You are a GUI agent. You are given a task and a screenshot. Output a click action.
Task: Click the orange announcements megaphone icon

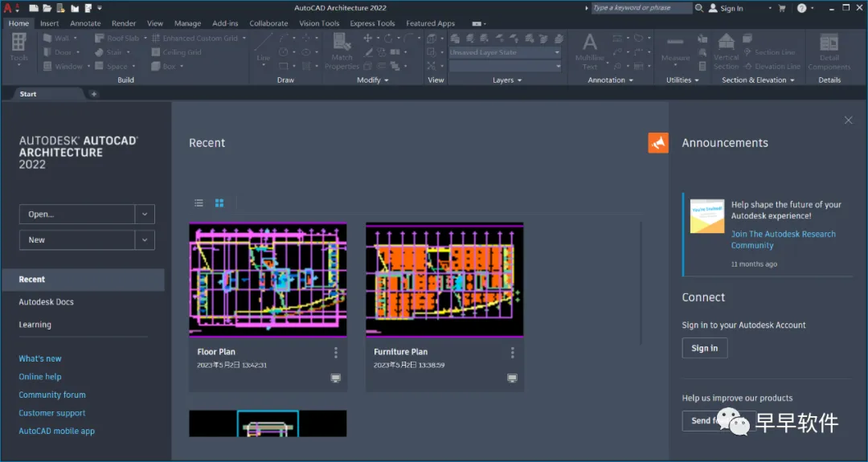click(x=658, y=143)
